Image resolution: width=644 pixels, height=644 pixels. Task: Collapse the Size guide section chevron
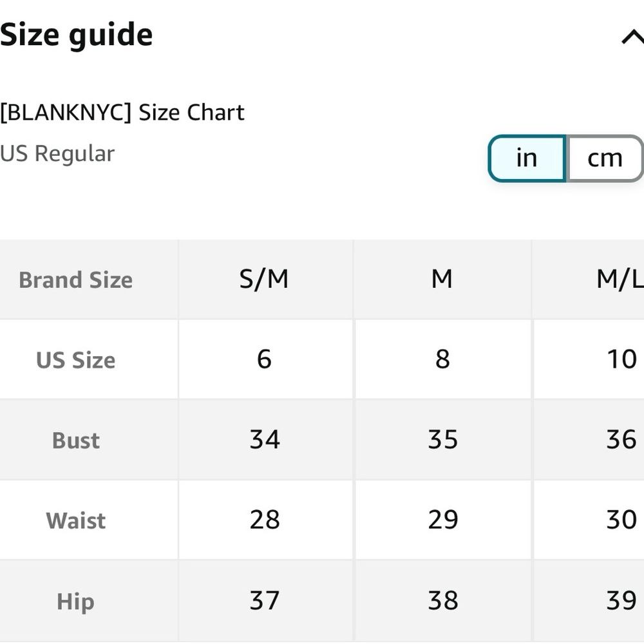632,37
